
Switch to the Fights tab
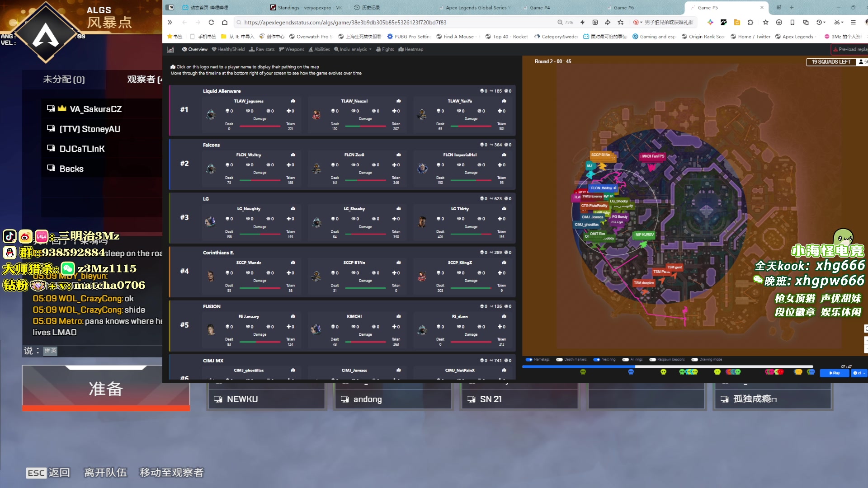point(385,50)
